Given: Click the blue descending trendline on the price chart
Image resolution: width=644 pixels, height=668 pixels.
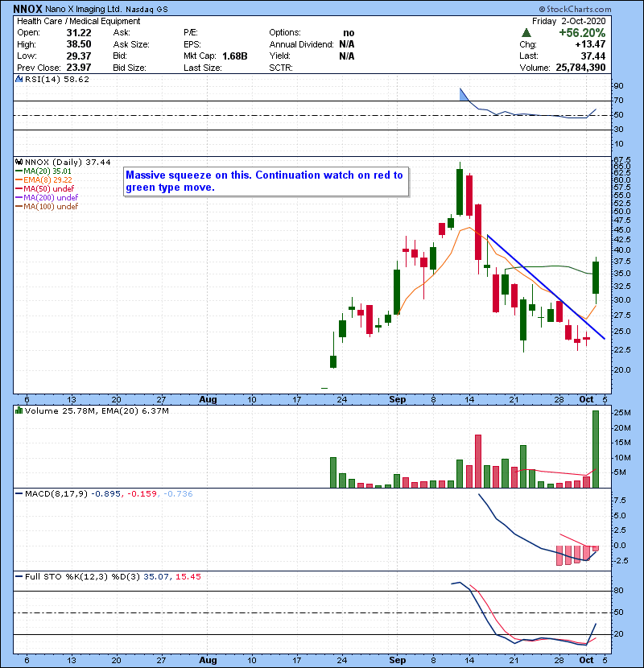Looking at the screenshot, I should click(546, 287).
